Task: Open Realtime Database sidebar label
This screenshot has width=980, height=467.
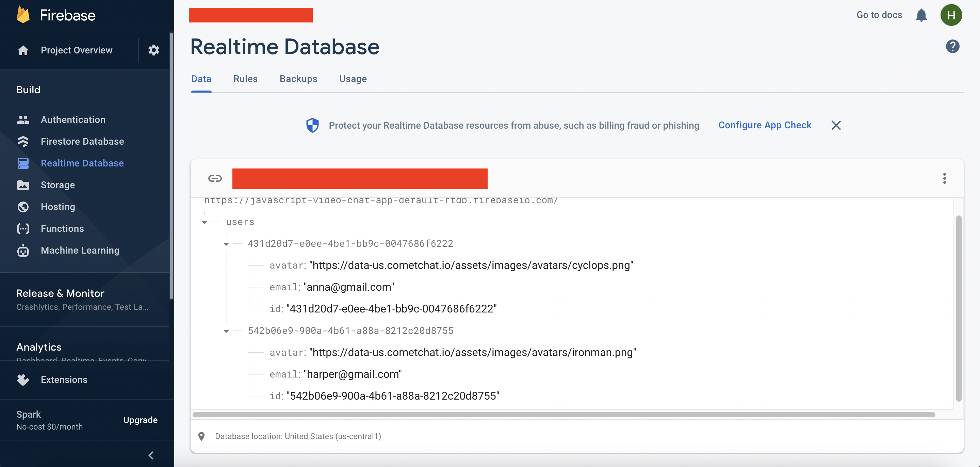Action: 82,163
